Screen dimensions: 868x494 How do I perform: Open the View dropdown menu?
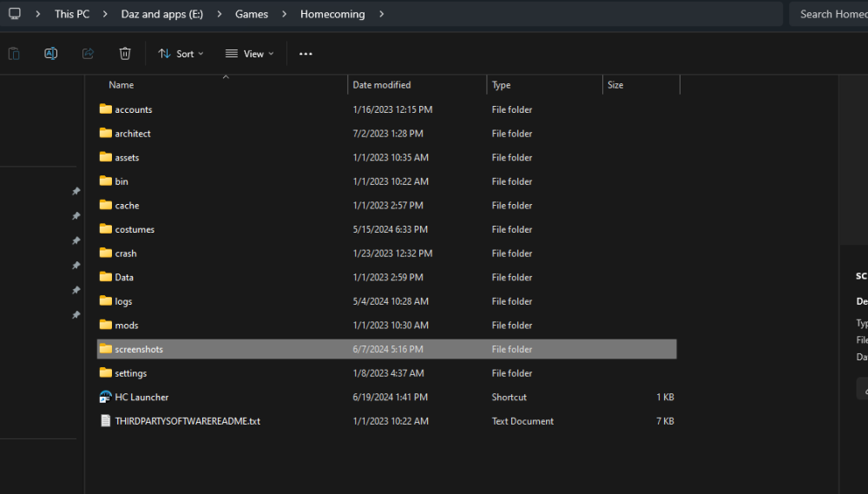pos(249,54)
